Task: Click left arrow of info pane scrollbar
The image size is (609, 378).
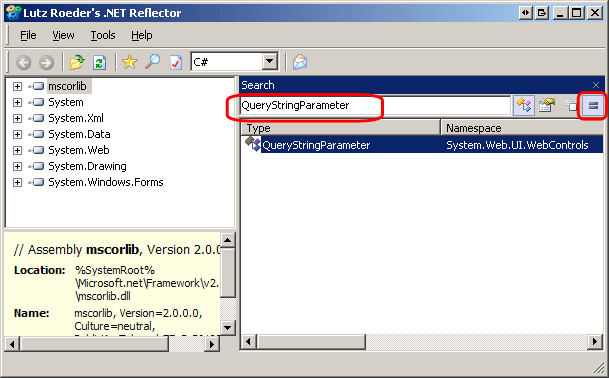Action: (12, 344)
